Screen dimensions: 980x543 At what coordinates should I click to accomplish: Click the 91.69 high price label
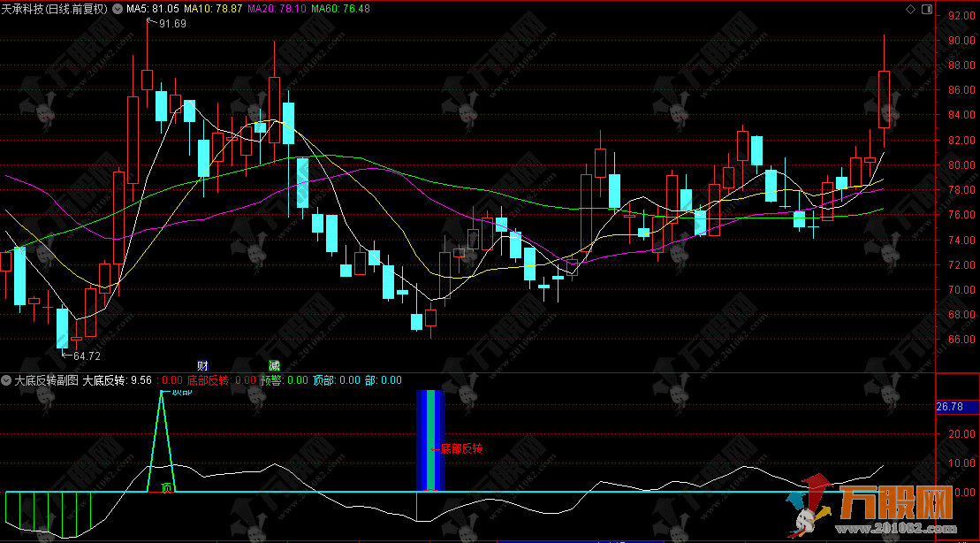click(x=172, y=24)
